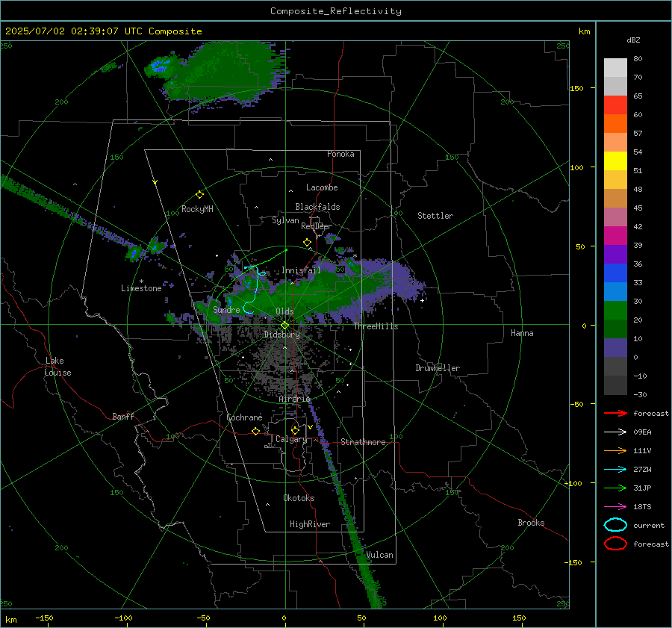Click the yellow diamond marker near RedDeer
Viewport: 672px width, 628px height.
[307, 243]
